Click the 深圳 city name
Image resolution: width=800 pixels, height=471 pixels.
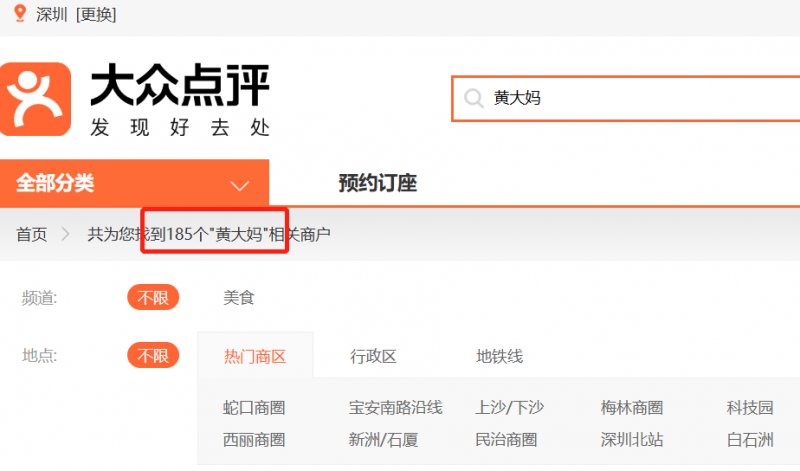click(51, 15)
